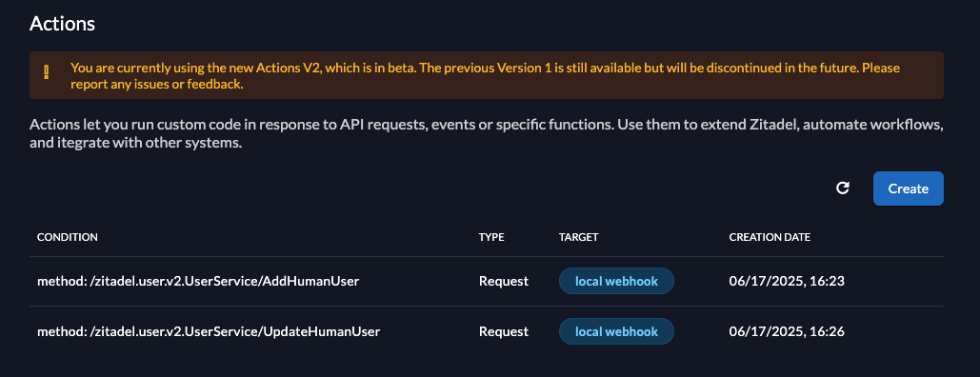980x377 pixels.
Task: Click the CREATION DATE column header
Action: (x=770, y=237)
